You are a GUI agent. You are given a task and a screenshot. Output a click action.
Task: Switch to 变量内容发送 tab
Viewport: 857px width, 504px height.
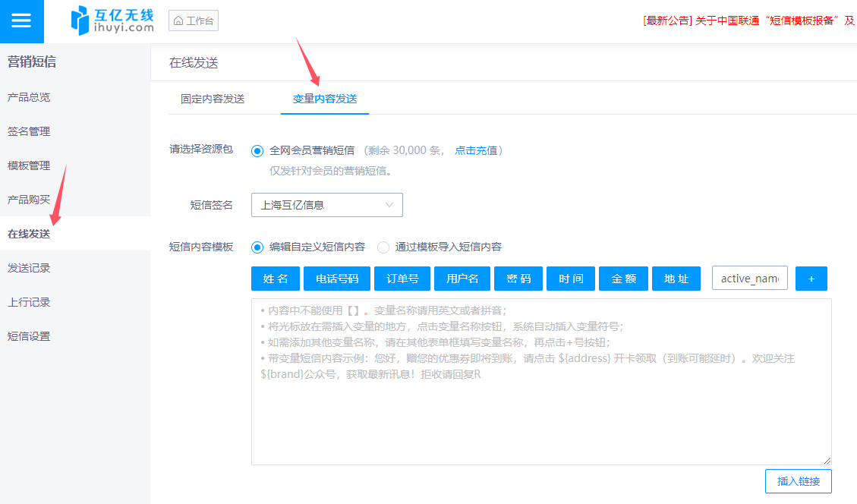[x=325, y=99]
